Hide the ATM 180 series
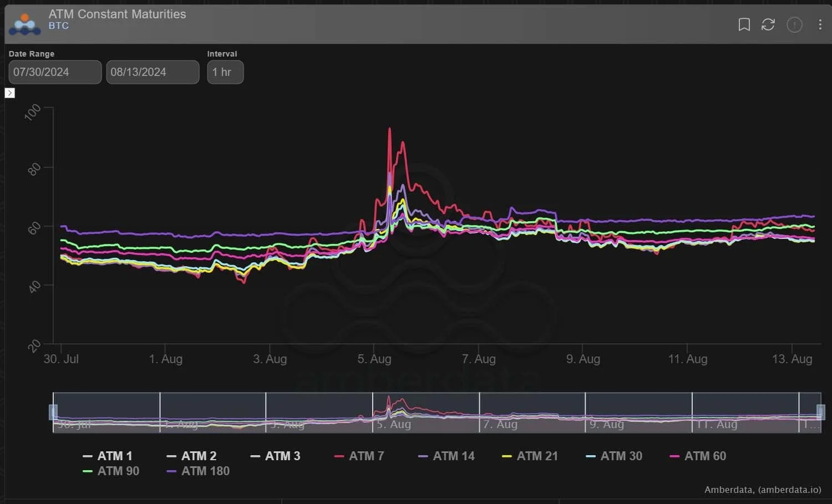 tap(198, 471)
